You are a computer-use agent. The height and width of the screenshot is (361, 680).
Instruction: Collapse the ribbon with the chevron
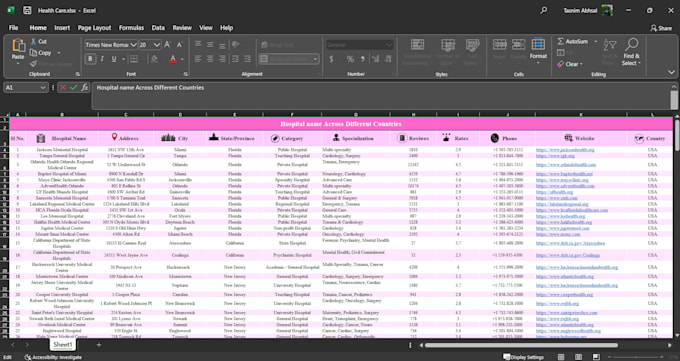click(671, 72)
